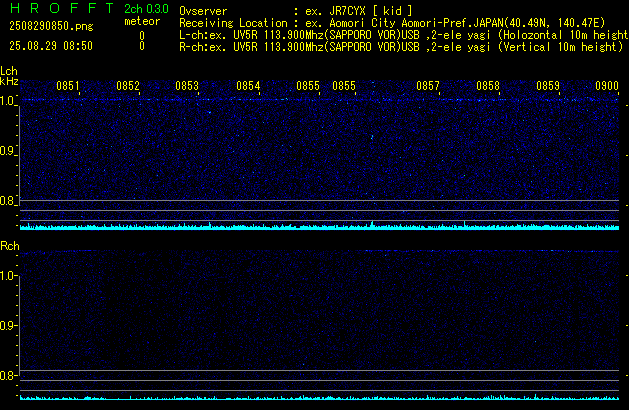Click the L-ch Holozontal yagi description line
Screen dimensions: 629x410
pyautogui.click(x=404, y=35)
